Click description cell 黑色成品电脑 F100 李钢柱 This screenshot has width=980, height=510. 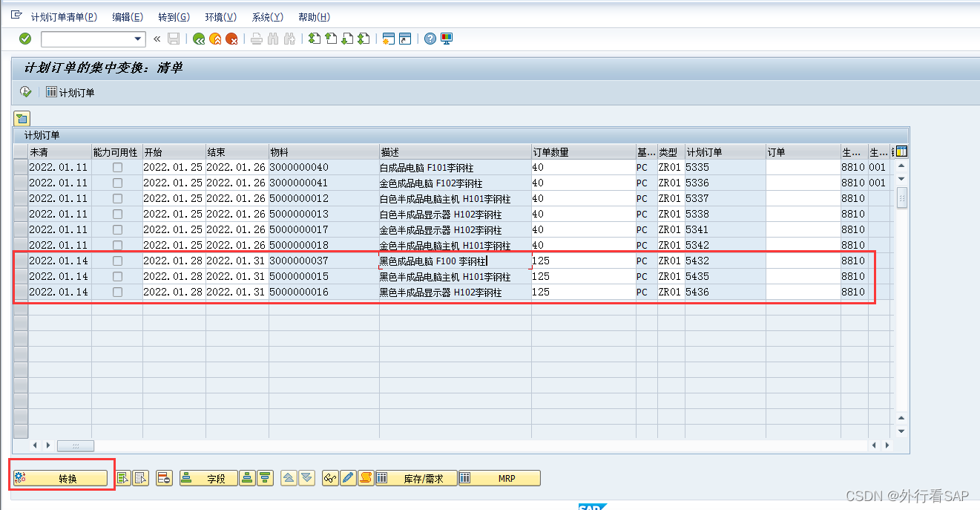coord(455,261)
